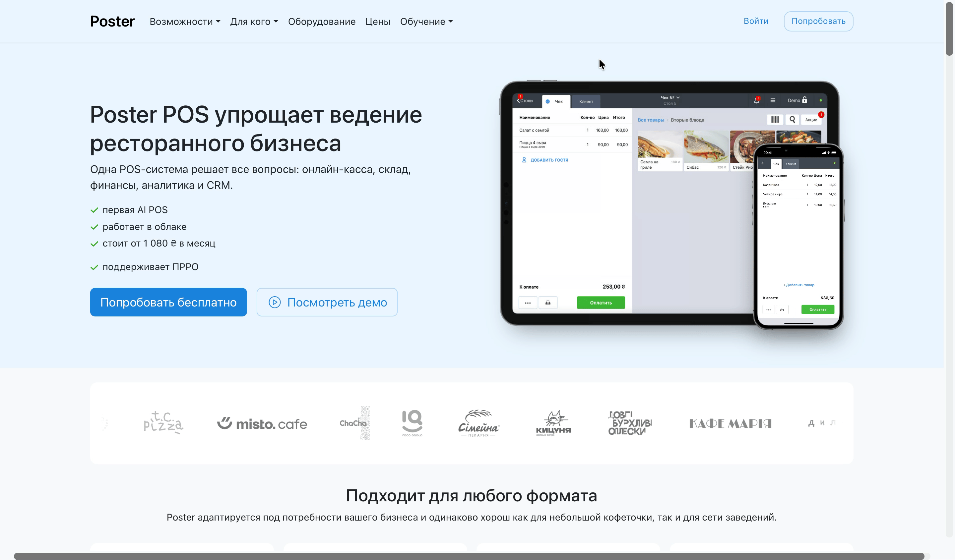Click the green Оплатить button on tablet
This screenshot has width=955, height=560.
(x=601, y=303)
